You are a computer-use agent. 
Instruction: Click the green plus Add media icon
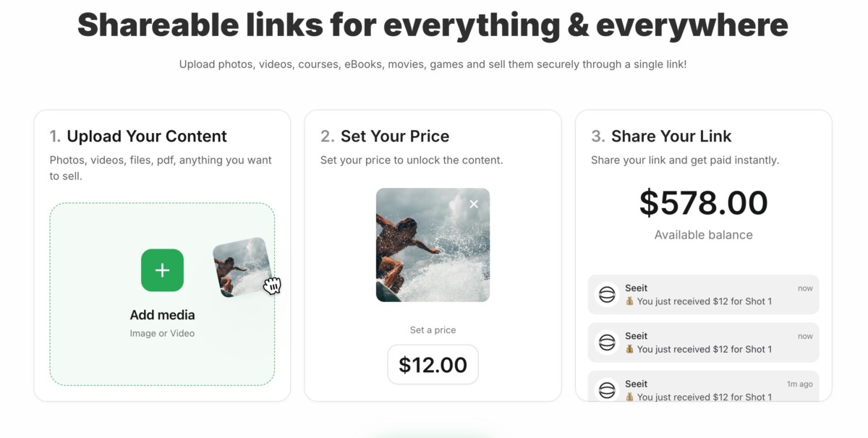click(x=162, y=270)
